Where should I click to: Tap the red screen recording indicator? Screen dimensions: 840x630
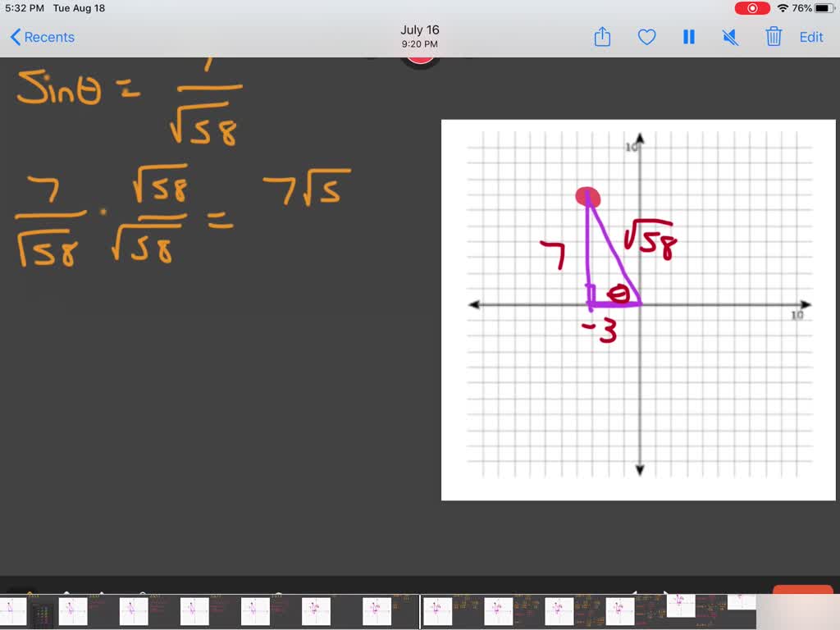(754, 8)
